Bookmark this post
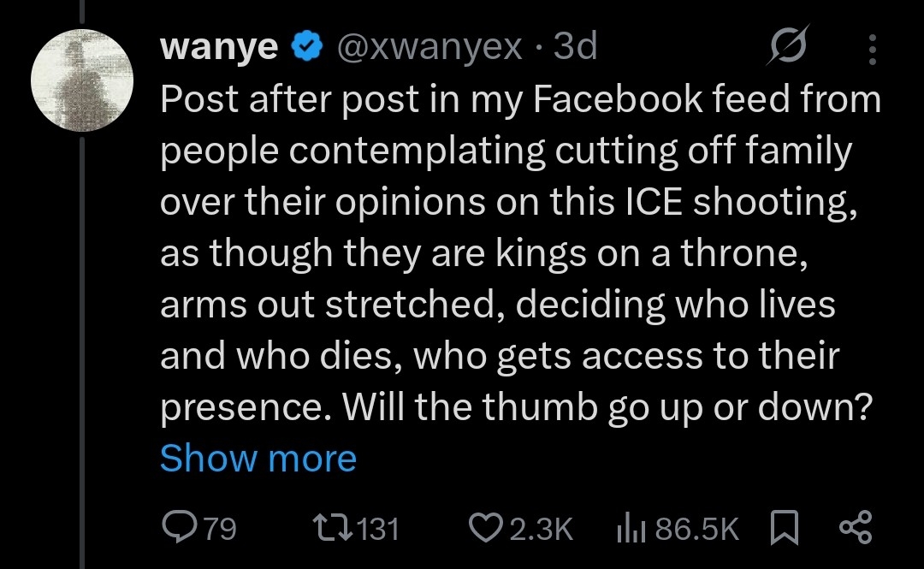 coord(783,528)
